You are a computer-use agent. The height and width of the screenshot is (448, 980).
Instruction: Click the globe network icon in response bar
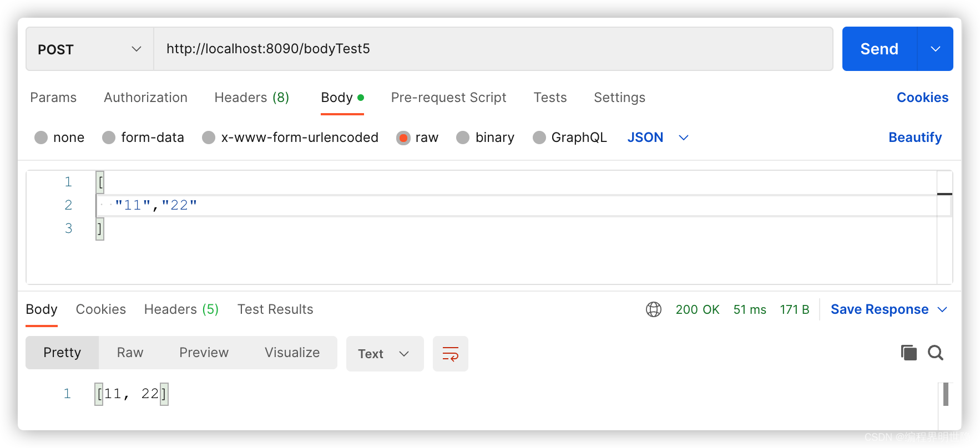pos(654,309)
